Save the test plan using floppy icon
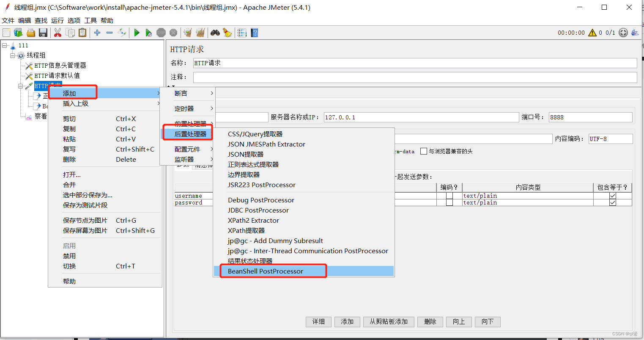Screen dimensions: 644x340 (x=43, y=33)
